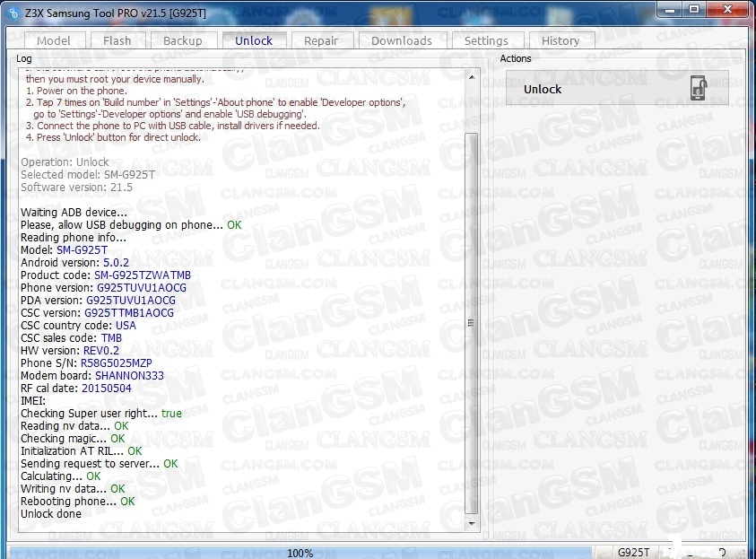Click 'then you must root your device manually' line

pyautogui.click(x=115, y=79)
